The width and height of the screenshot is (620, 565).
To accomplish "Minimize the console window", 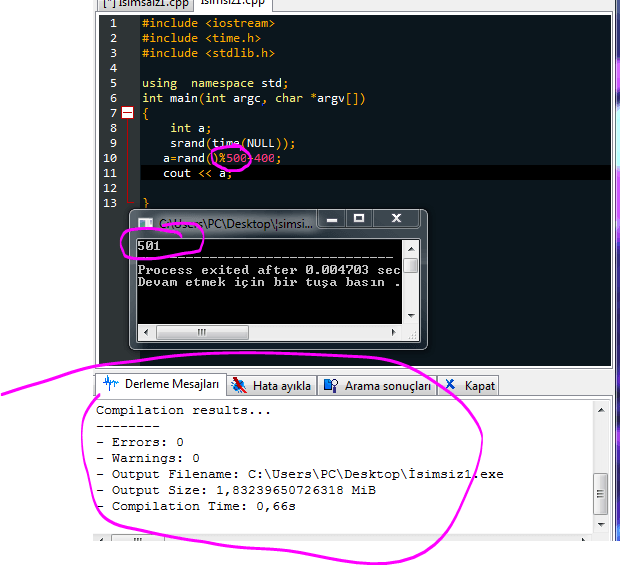I will tap(332, 219).
